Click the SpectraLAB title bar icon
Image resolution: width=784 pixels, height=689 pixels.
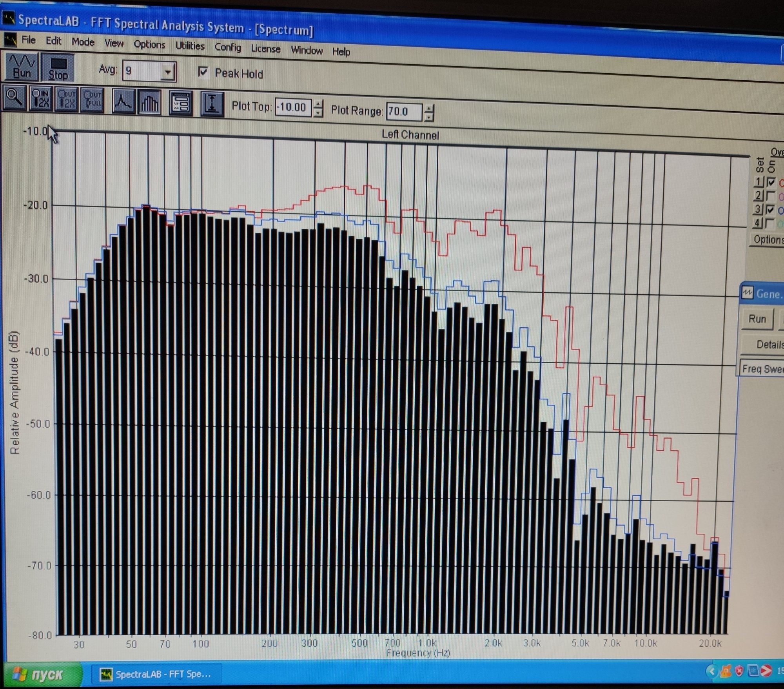coord(8,18)
